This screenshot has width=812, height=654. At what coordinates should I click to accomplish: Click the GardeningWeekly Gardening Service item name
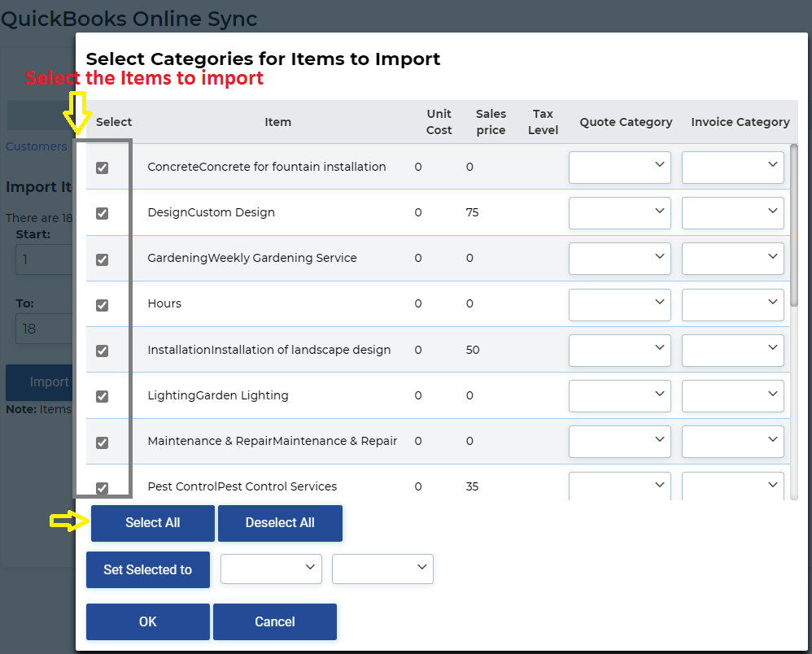coord(252,258)
